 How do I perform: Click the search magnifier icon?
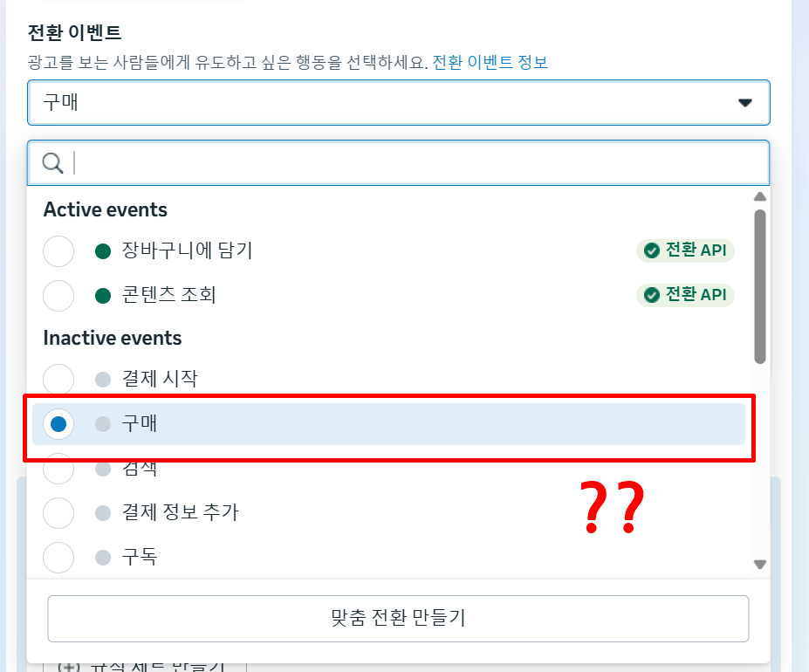click(52, 163)
